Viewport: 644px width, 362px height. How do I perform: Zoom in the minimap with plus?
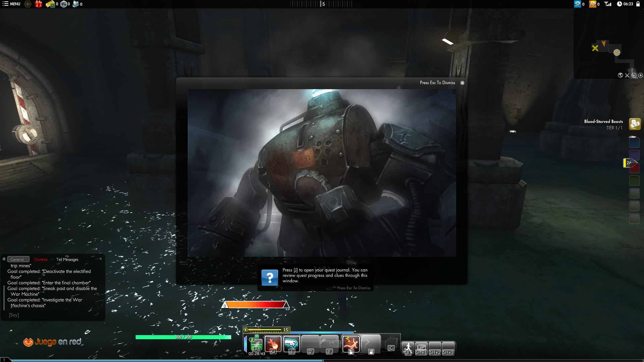641,75
